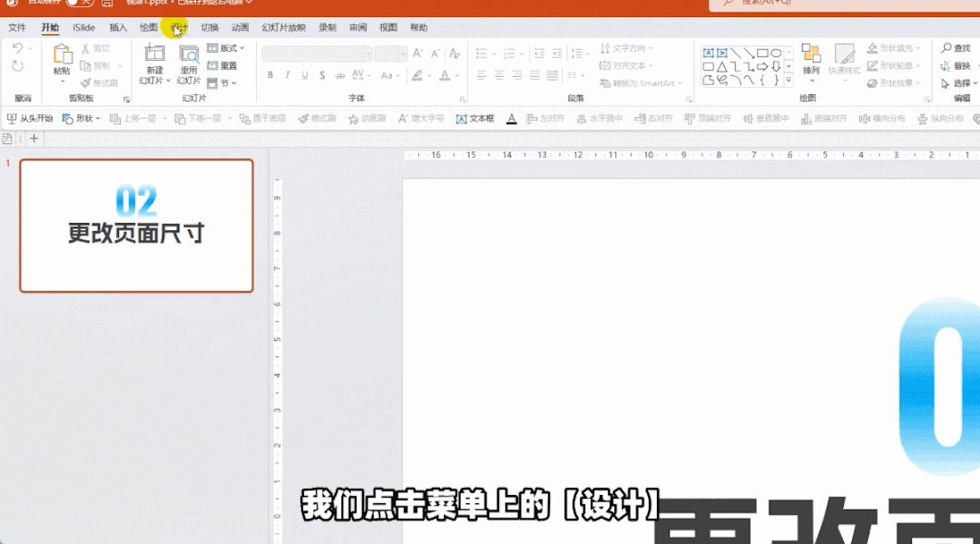The image size is (980, 544).
Task: Click the 粘贴 paste clipboard icon
Action: click(62, 54)
